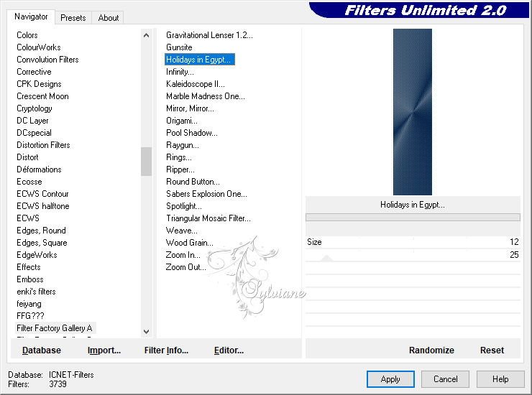Choose Kaleidoscope II... filter

point(195,84)
